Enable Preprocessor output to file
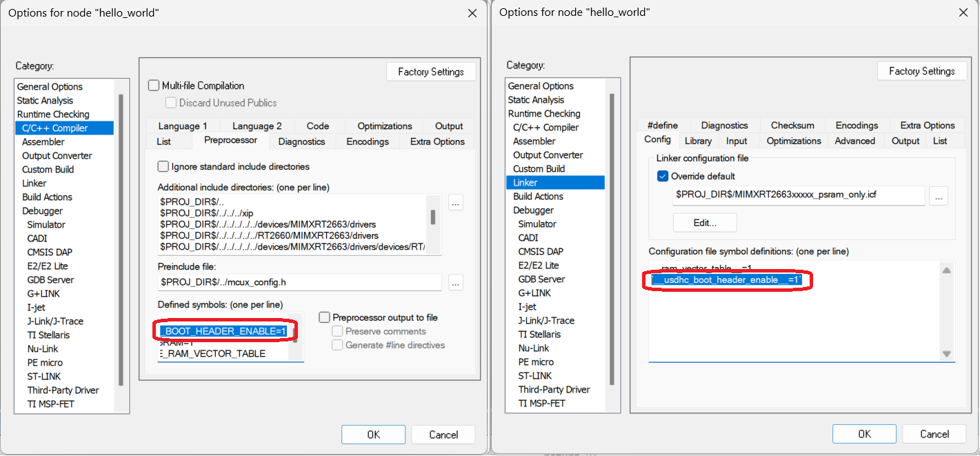This screenshot has height=456, width=980. tap(324, 317)
